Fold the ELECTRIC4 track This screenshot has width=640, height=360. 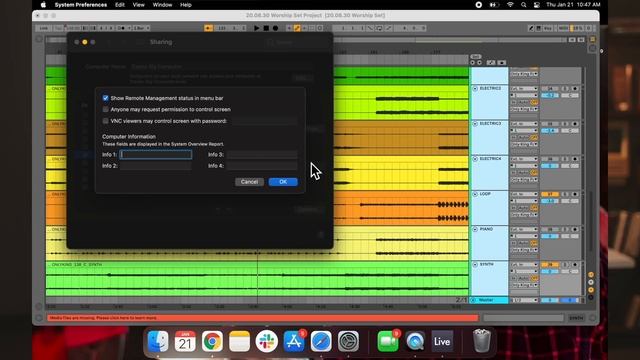pyautogui.click(x=475, y=159)
